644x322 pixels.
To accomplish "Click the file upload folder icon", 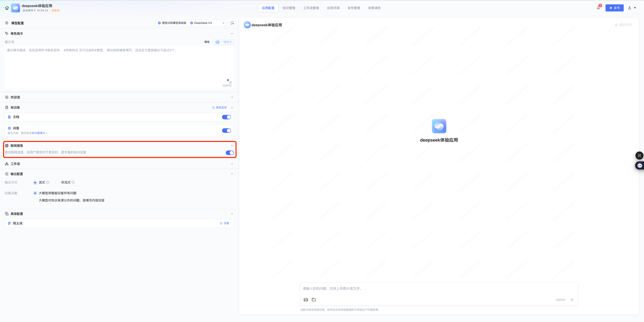I will (x=314, y=299).
